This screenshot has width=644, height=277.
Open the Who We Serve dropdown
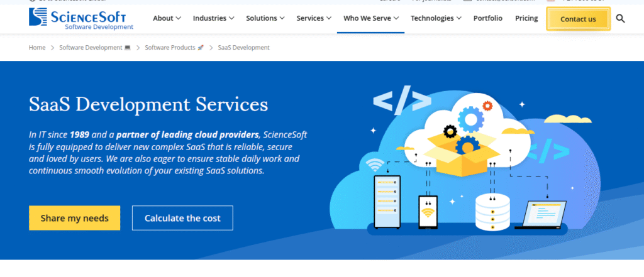371,18
